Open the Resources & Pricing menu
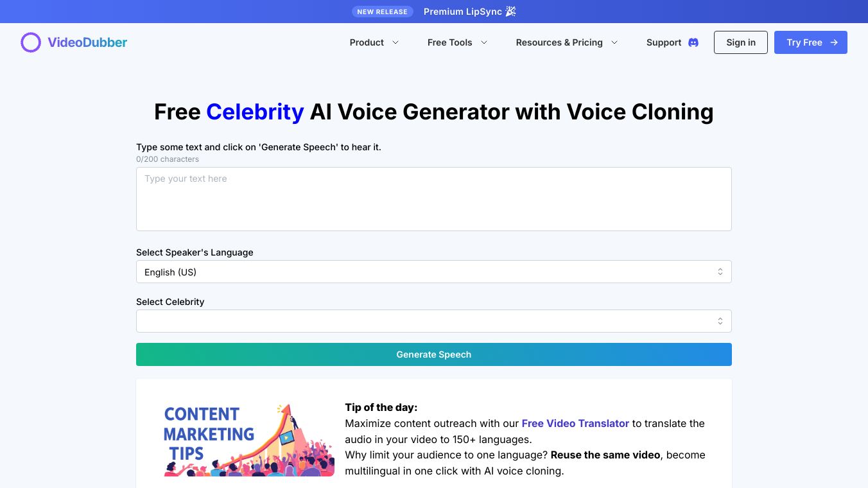 [567, 42]
